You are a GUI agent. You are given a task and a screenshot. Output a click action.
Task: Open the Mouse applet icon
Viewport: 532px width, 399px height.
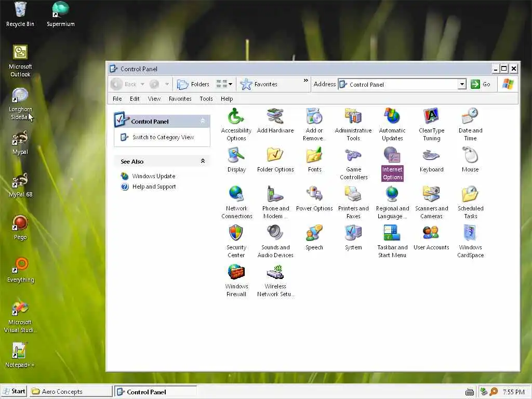point(470,160)
